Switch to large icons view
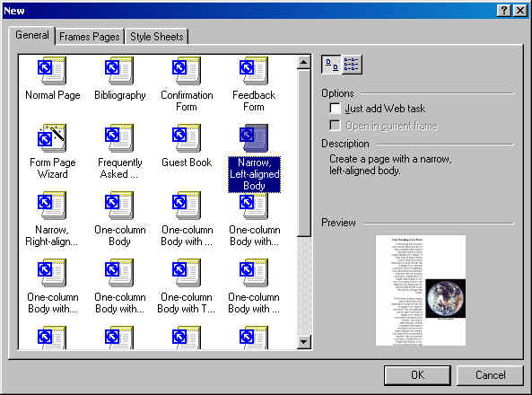The height and width of the screenshot is (395, 532). point(331,65)
